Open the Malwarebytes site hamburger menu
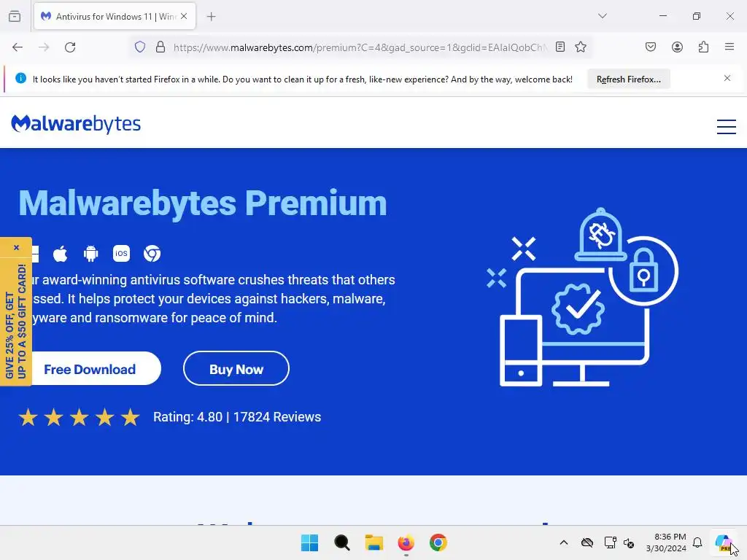 tap(727, 127)
